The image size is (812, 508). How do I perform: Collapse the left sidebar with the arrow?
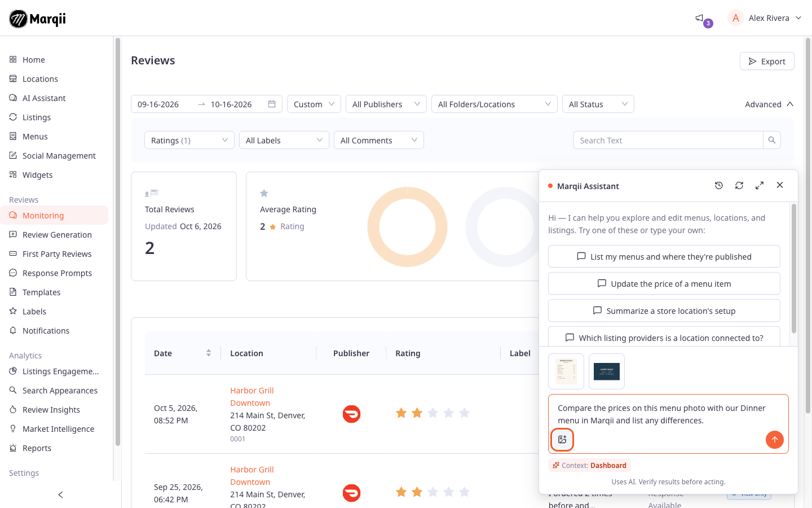(61, 494)
